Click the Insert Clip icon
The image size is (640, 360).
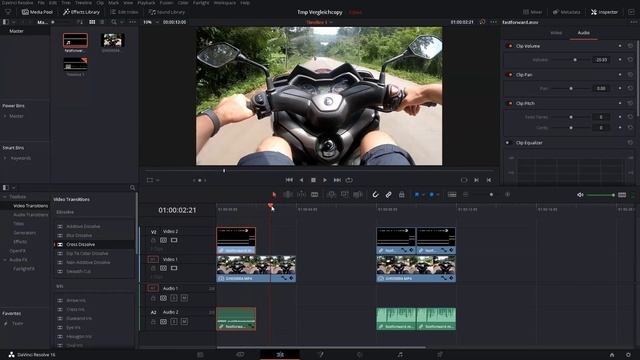pyautogui.click(x=331, y=195)
